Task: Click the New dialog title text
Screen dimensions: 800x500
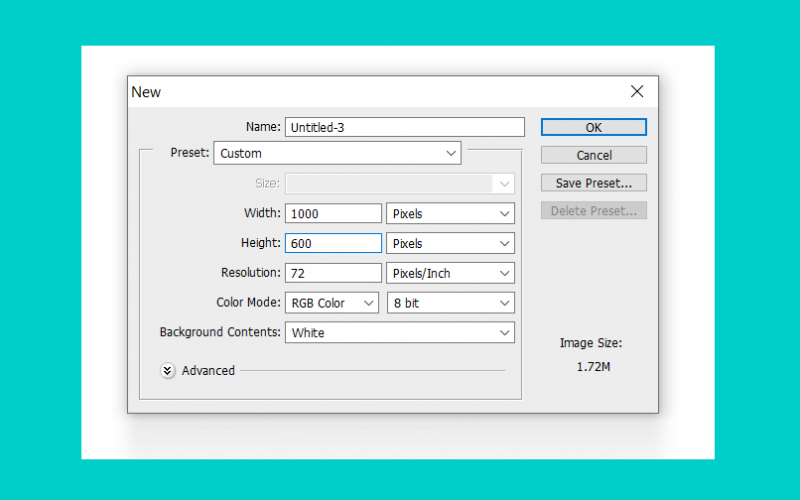Action: [146, 92]
